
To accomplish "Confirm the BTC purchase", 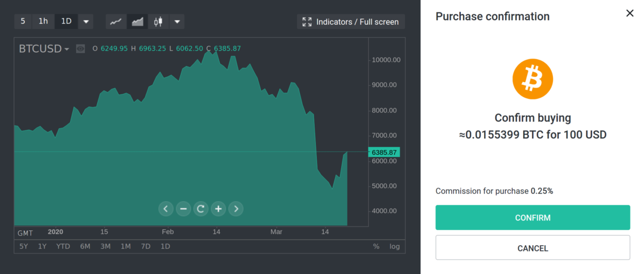I will [532, 218].
